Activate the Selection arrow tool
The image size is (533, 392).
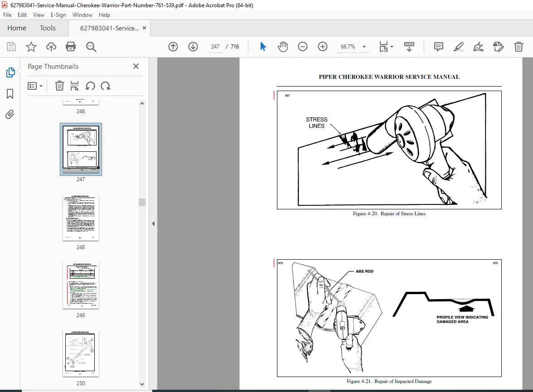[x=263, y=47]
